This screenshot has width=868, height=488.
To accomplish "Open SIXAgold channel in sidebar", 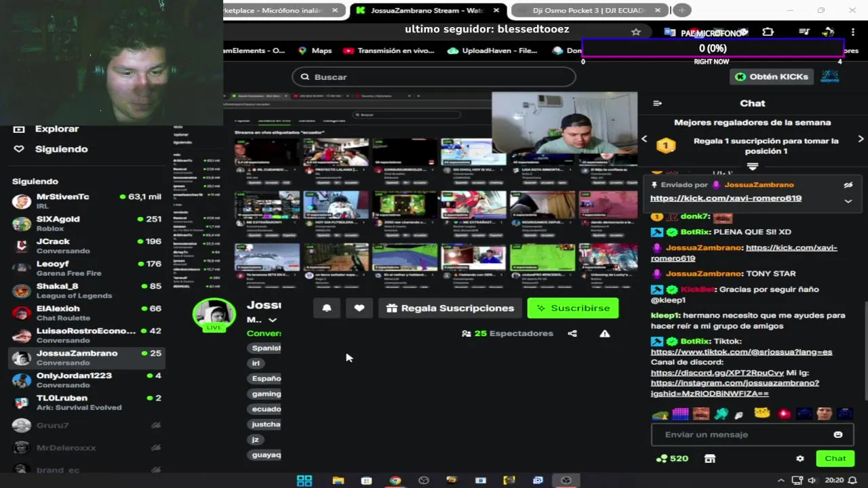I will click(x=86, y=224).
